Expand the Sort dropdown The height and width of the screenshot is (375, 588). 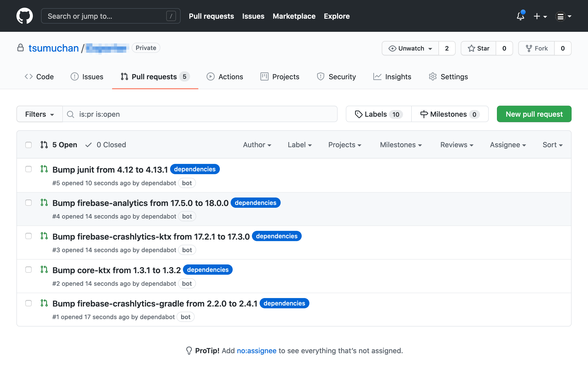[x=553, y=145]
